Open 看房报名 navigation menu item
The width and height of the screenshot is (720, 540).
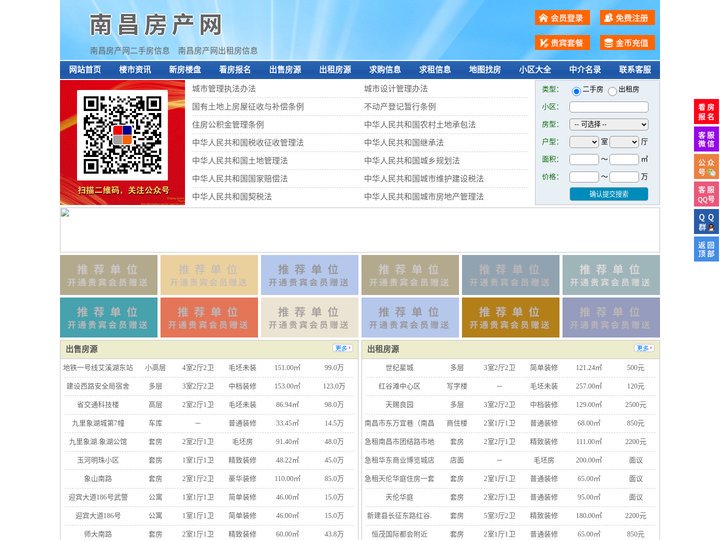point(235,70)
